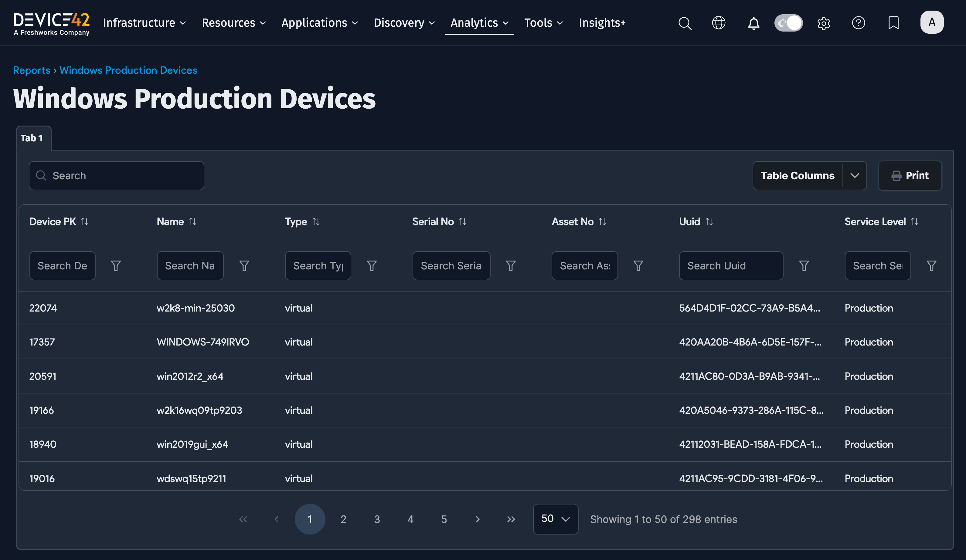Viewport: 966px width, 560px height.
Task: Open the bookmarks icon
Action: click(893, 23)
